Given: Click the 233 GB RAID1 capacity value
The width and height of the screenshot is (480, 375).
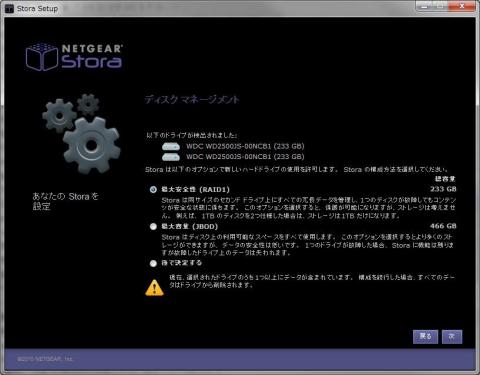Looking at the screenshot, I should coord(443,189).
